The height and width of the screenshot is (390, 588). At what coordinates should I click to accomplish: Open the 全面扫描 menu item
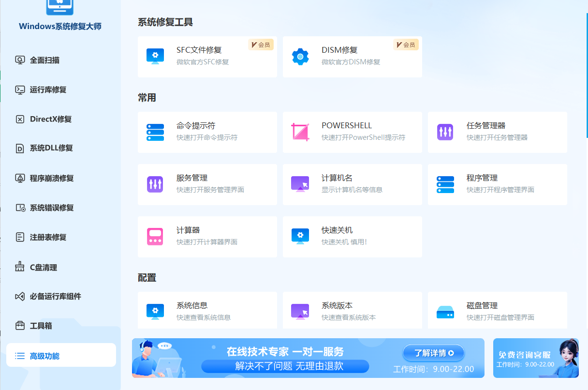click(60, 60)
